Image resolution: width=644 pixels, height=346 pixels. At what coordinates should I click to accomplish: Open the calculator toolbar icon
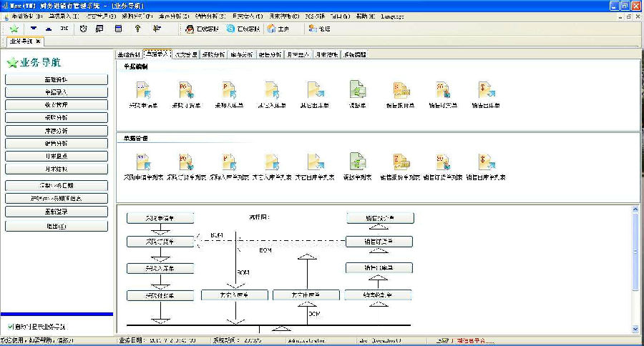[x=118, y=29]
